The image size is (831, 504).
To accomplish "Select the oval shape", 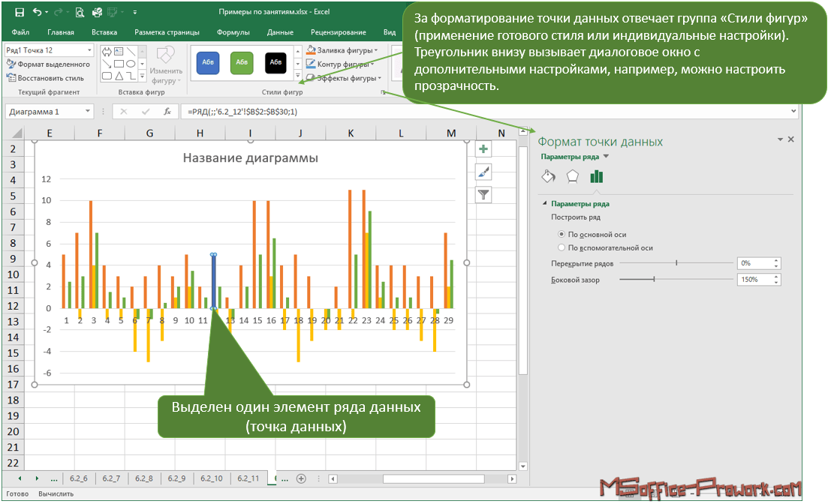I will coord(131,64).
